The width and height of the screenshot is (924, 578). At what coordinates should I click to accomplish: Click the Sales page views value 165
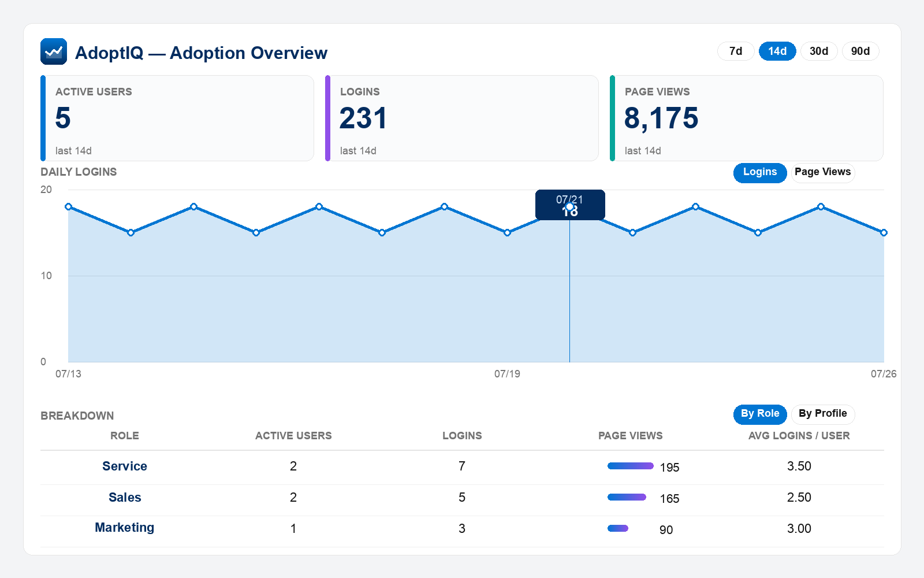[670, 499]
